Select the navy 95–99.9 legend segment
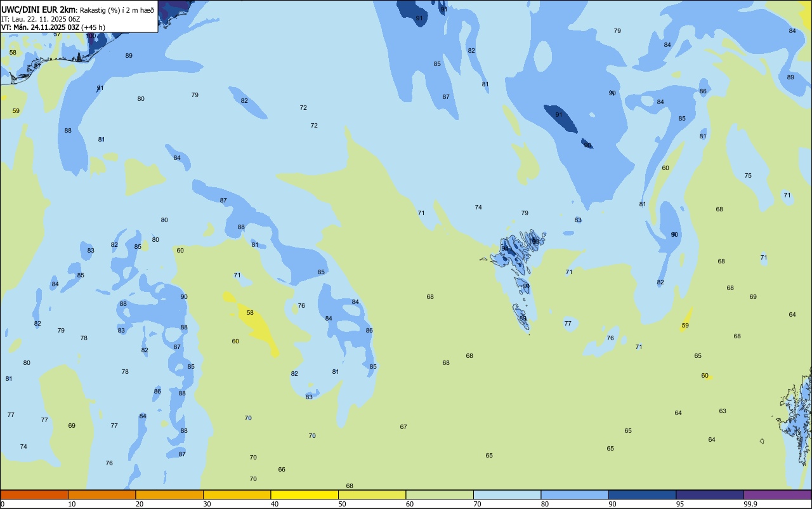Viewport: 812px width, 509px height. (x=710, y=494)
